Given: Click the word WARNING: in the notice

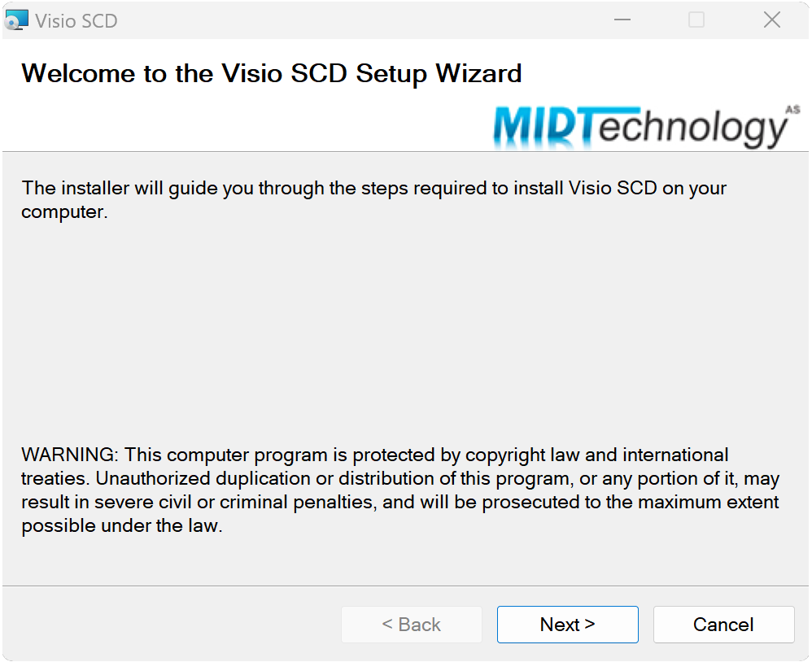Looking at the screenshot, I should point(70,455).
